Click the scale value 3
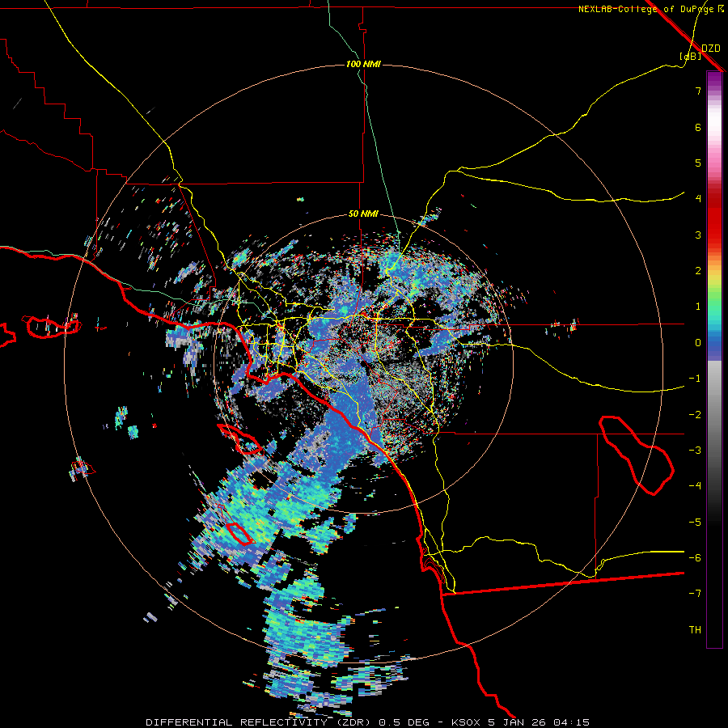The height and width of the screenshot is (728, 728). coord(698,235)
